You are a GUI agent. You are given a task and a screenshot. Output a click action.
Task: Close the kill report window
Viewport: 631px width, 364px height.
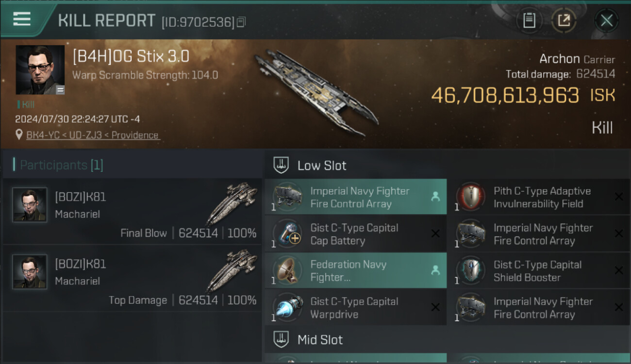pyautogui.click(x=606, y=20)
